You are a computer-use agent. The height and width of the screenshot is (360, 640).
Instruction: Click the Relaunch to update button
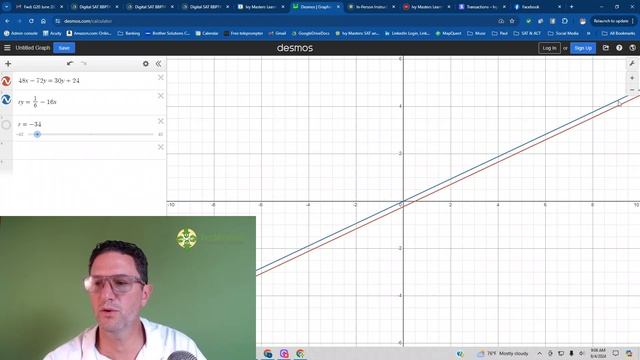(x=613, y=21)
